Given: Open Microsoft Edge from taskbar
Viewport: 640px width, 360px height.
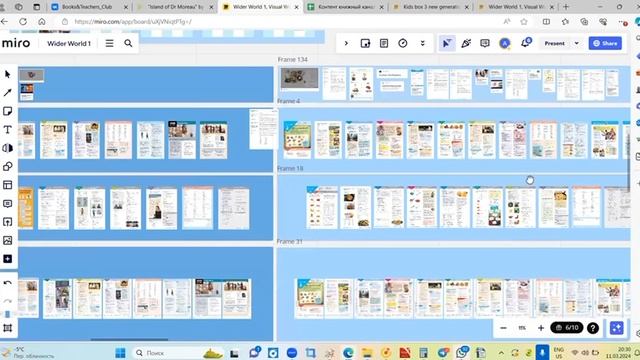Looking at the screenshot, I should pos(348,353).
